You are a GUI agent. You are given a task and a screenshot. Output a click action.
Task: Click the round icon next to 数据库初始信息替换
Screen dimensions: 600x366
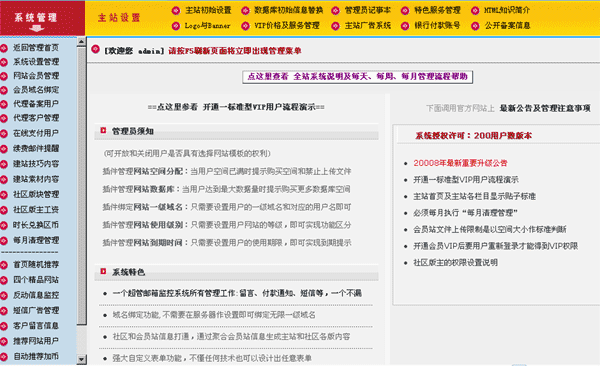(245, 11)
